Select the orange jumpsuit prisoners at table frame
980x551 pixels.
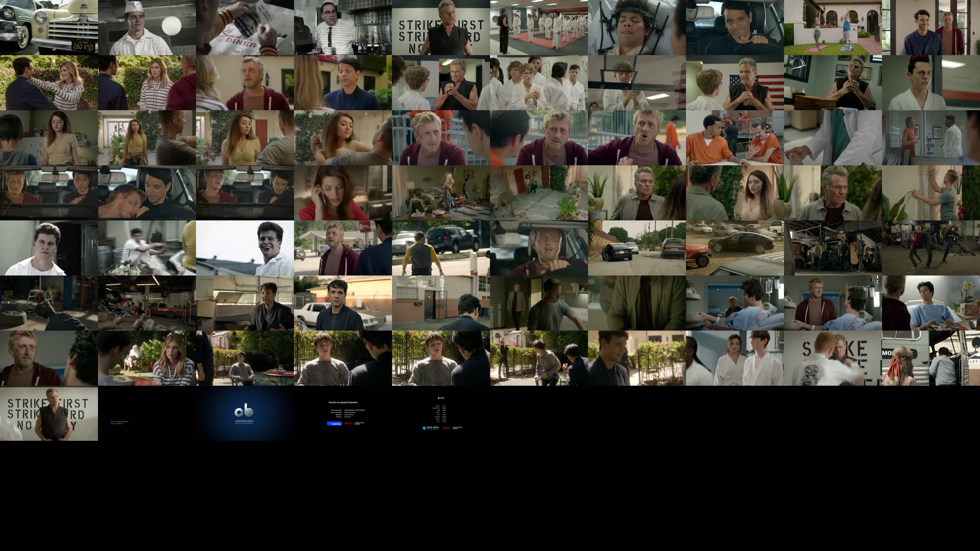click(735, 138)
